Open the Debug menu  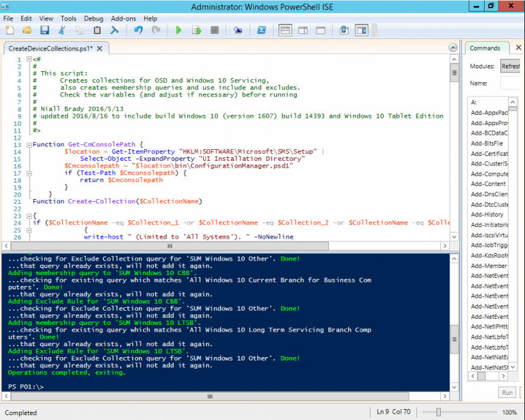[x=94, y=18]
